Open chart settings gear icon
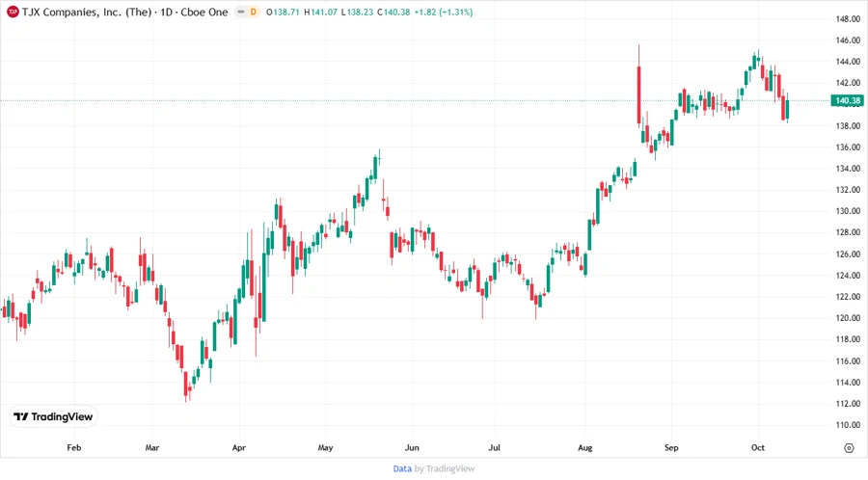 click(849, 448)
